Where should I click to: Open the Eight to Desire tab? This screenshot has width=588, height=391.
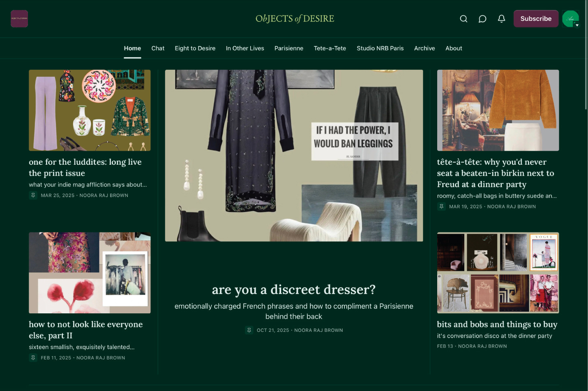pyautogui.click(x=195, y=48)
